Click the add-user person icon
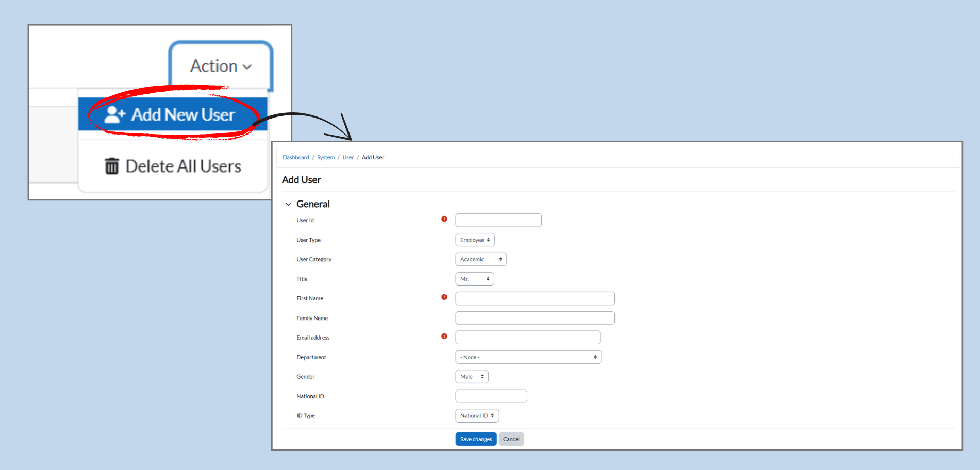 coord(114,114)
